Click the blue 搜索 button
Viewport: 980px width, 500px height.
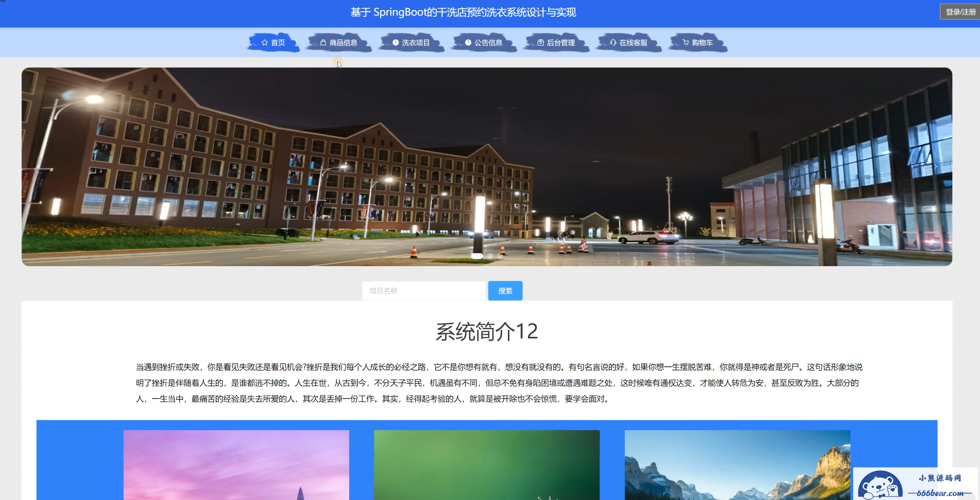pos(505,291)
